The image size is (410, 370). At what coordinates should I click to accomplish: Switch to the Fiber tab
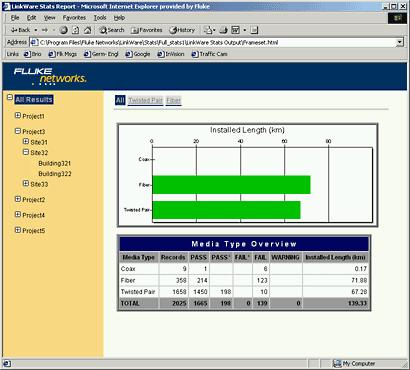pyautogui.click(x=173, y=100)
